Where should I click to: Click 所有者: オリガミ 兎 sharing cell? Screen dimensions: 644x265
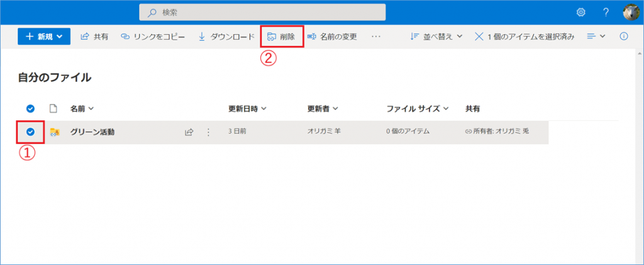(497, 132)
